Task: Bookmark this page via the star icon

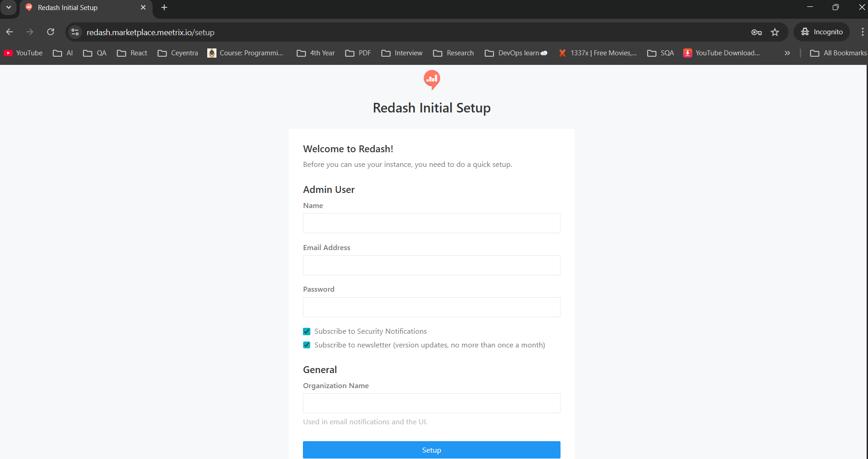Action: [775, 32]
